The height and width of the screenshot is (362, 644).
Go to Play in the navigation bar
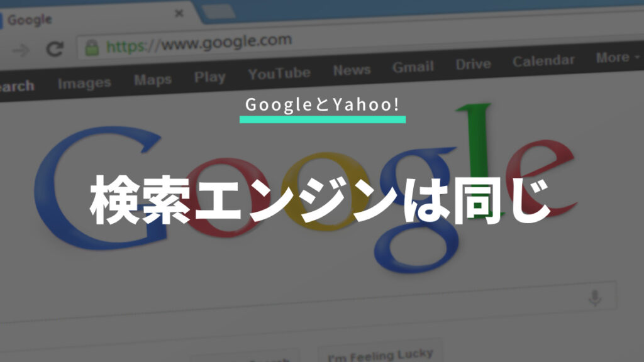click(209, 77)
